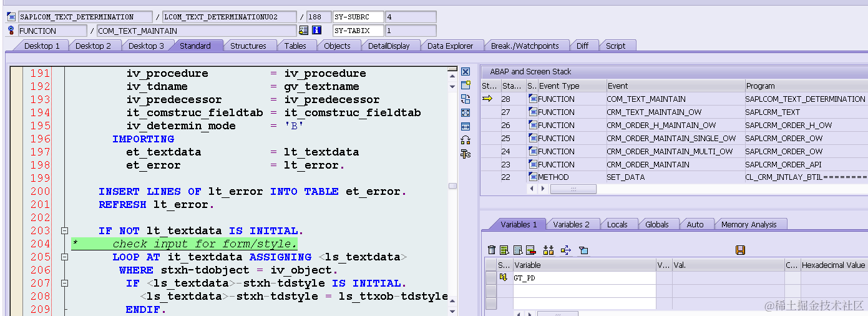
Task: Select the row header of GT_PD row
Action: 491,278
